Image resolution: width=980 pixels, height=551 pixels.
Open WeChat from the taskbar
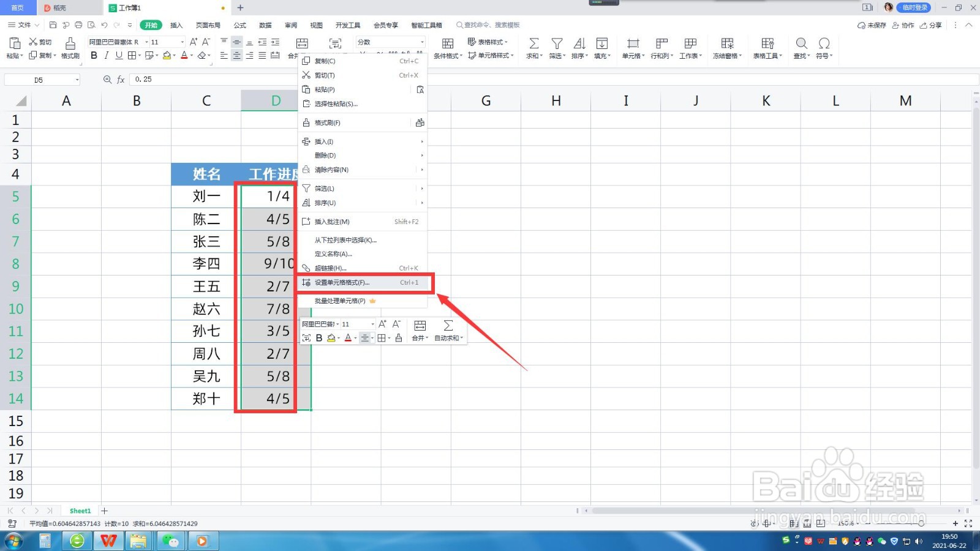[171, 541]
